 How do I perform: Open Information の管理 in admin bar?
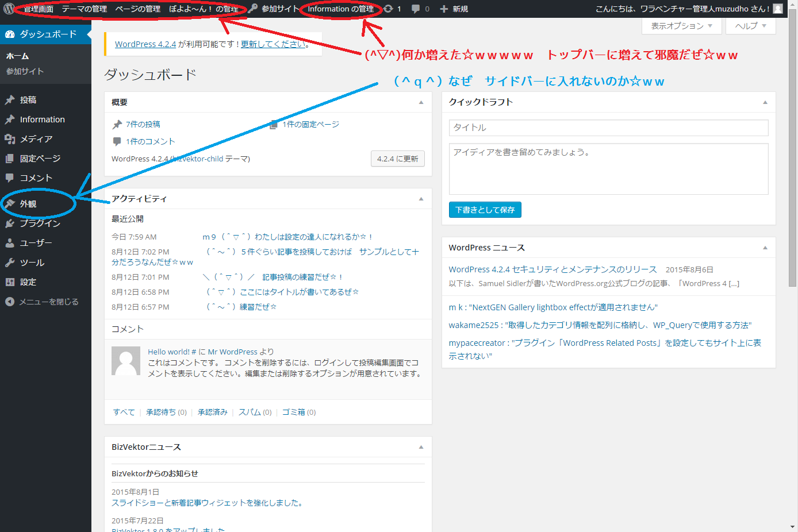341,9
